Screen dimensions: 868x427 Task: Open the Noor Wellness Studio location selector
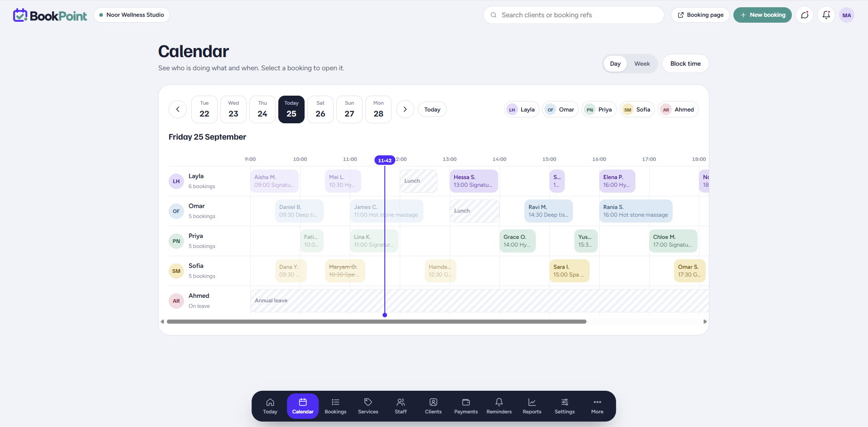coord(131,15)
